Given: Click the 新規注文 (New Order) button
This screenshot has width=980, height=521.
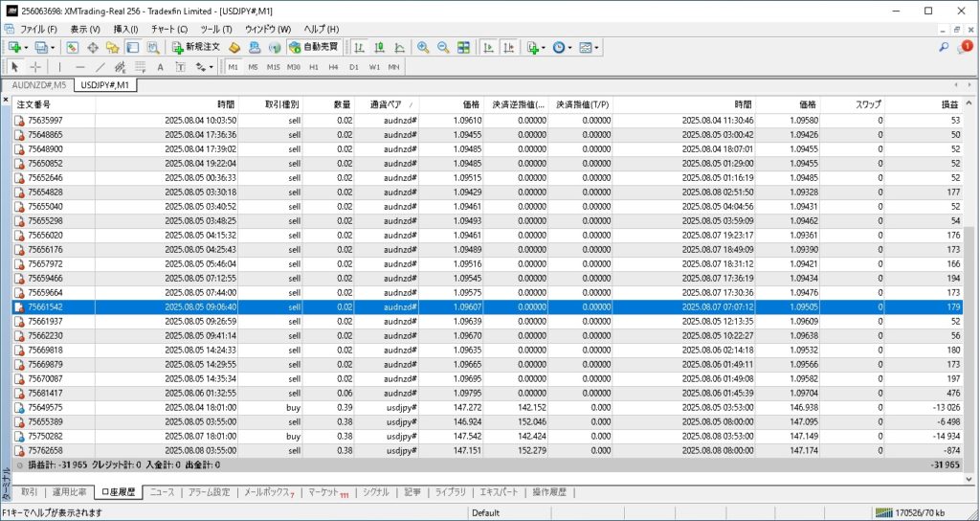Looking at the screenshot, I should pos(197,47).
